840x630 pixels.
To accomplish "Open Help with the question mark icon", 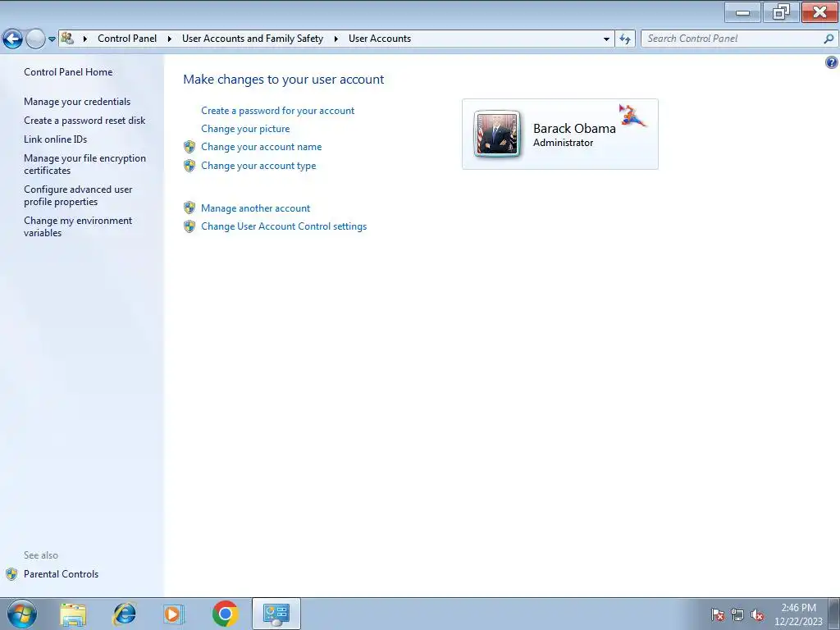I will point(832,62).
